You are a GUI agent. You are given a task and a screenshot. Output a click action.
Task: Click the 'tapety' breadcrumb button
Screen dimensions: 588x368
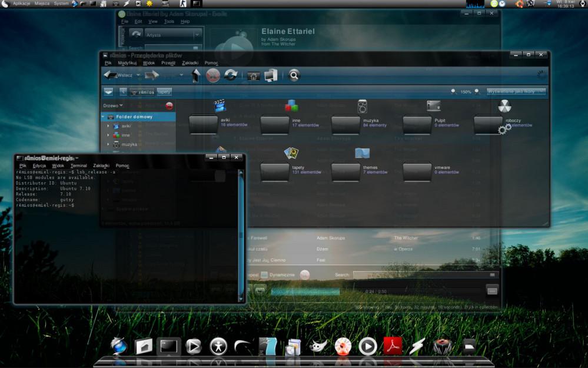(x=163, y=92)
